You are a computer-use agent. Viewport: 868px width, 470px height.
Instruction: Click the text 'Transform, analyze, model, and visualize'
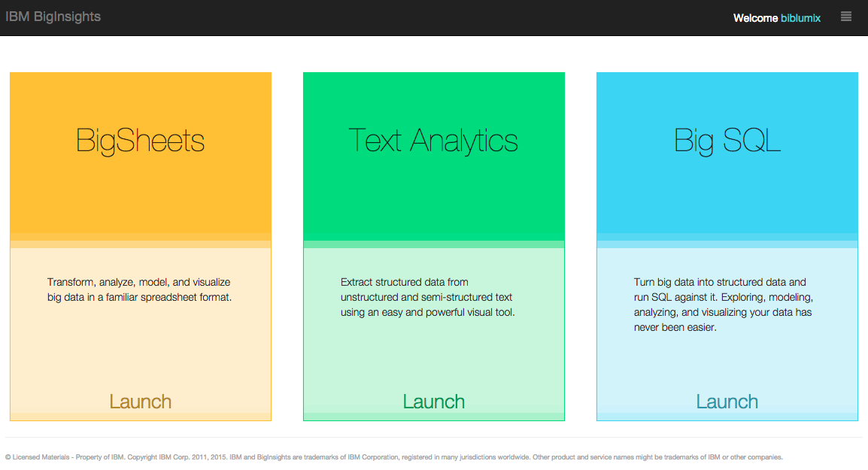tap(138, 282)
